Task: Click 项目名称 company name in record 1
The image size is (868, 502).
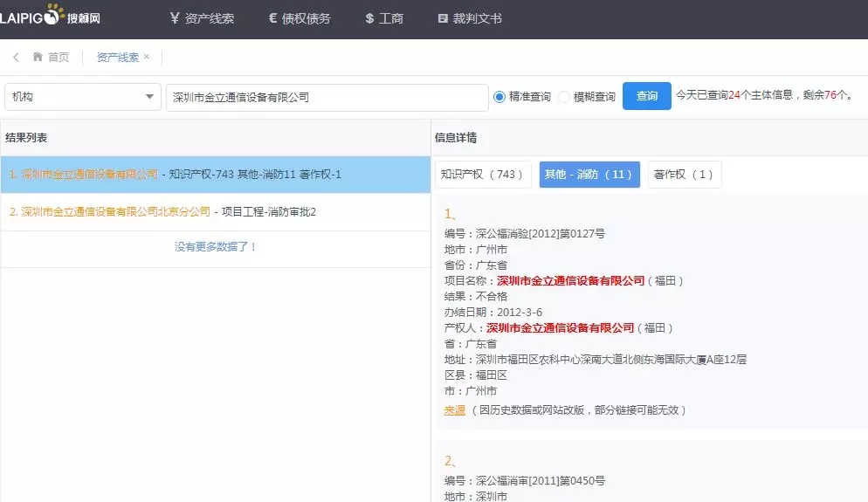Action: pyautogui.click(x=571, y=280)
